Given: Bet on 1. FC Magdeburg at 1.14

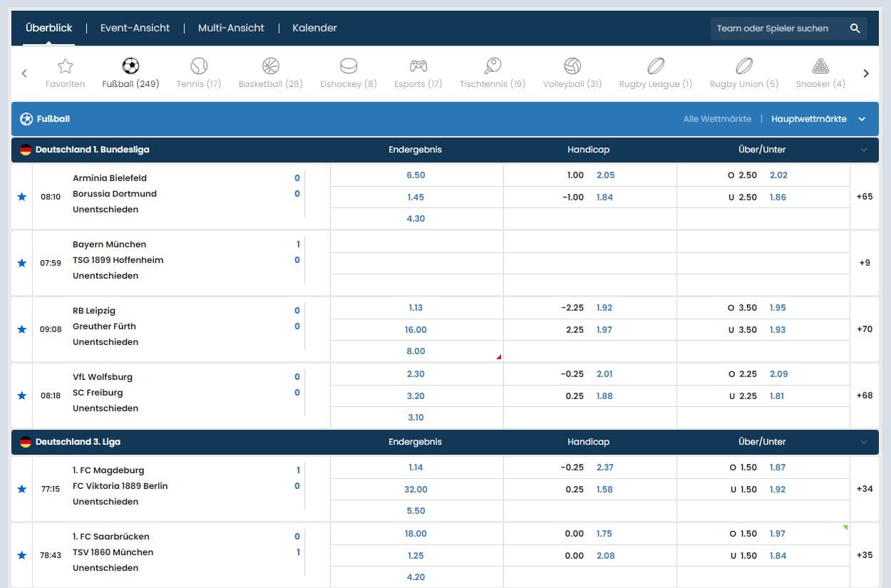Looking at the screenshot, I should tap(416, 468).
